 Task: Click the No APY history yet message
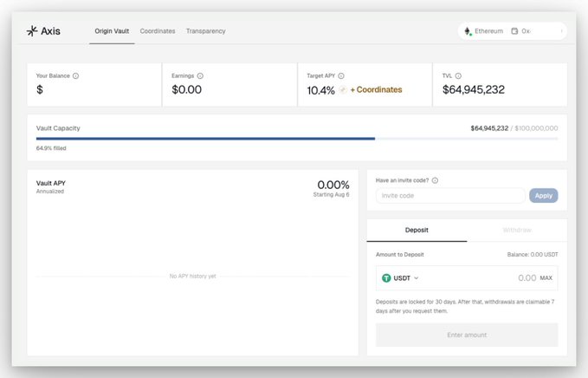[x=193, y=277]
